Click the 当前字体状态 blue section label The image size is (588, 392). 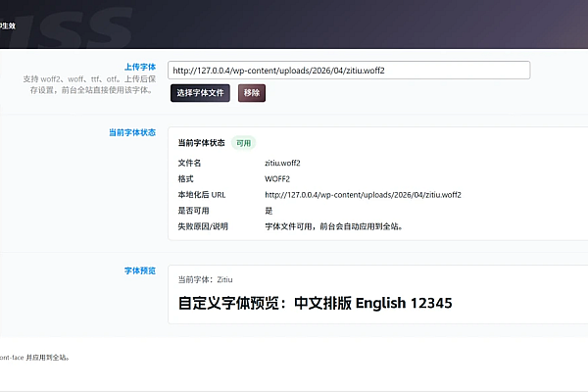click(132, 132)
